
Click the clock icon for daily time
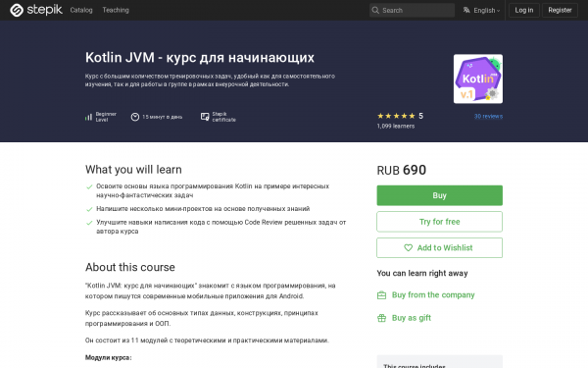(135, 117)
